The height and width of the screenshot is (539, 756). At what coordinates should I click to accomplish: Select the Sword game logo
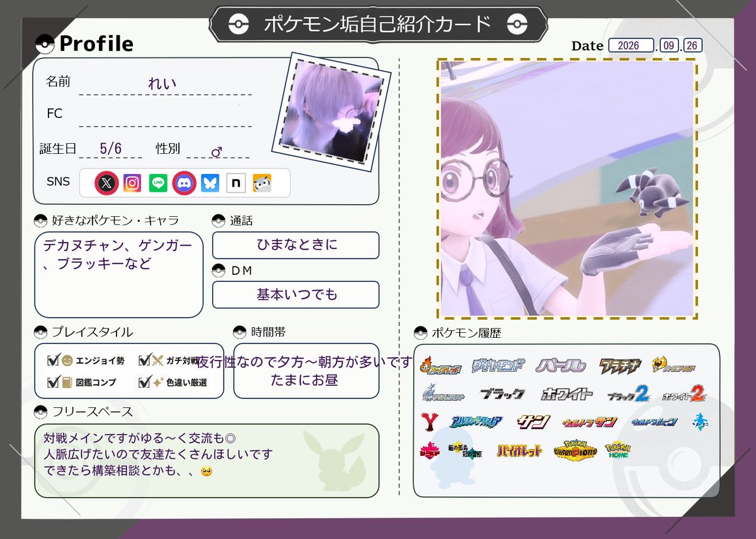click(x=701, y=422)
